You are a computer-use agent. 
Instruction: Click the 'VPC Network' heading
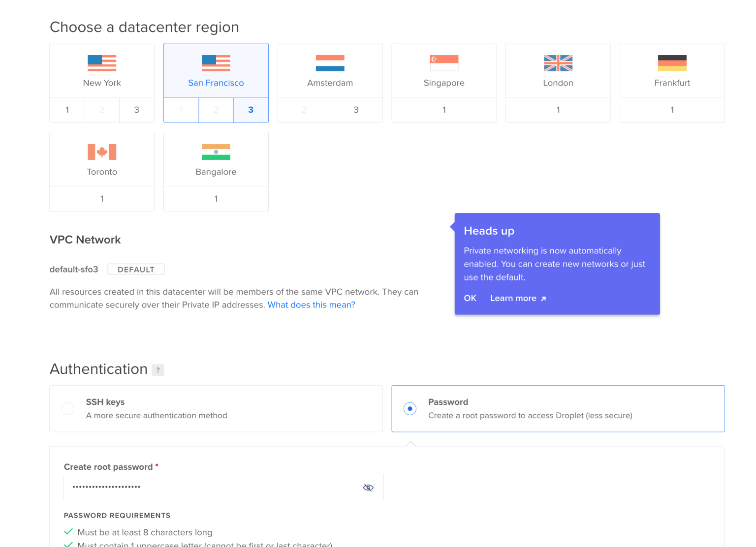point(85,240)
